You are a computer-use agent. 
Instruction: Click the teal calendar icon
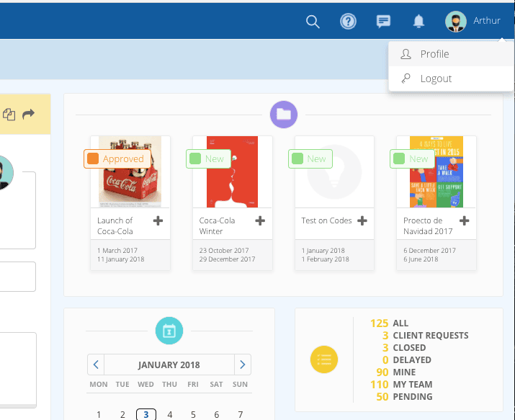tap(169, 331)
